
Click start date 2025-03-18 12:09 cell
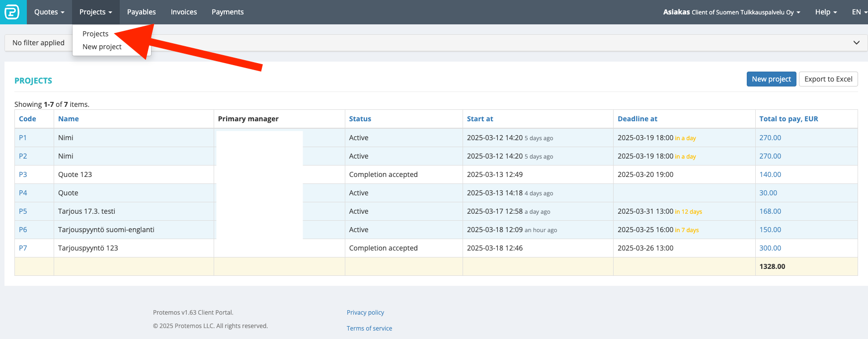[x=538, y=230]
